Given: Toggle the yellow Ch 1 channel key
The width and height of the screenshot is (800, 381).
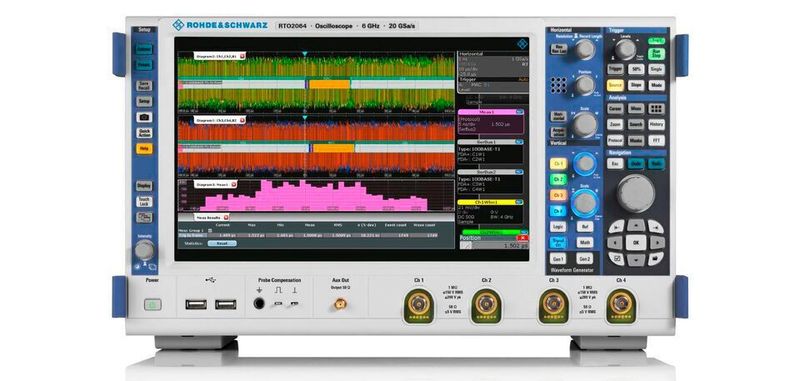Looking at the screenshot, I should coord(558,164).
